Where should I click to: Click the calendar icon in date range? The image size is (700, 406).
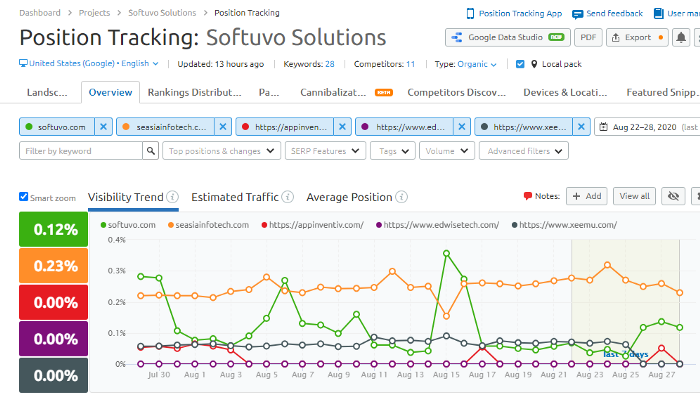604,128
